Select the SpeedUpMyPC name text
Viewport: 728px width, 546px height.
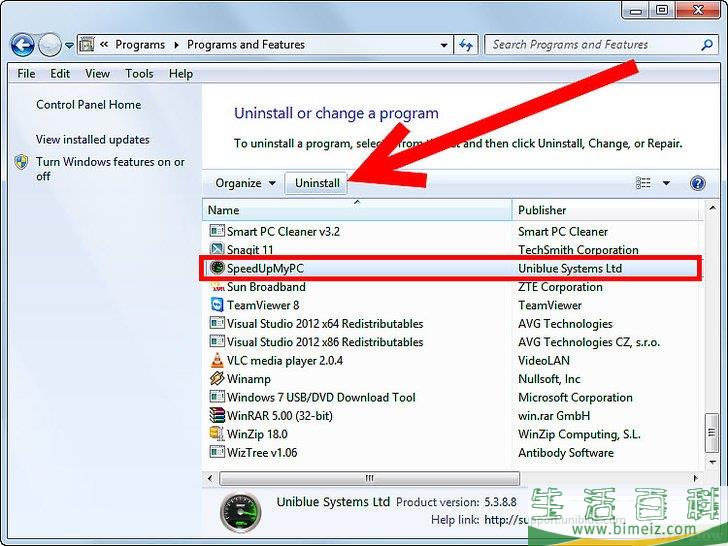pos(265,268)
